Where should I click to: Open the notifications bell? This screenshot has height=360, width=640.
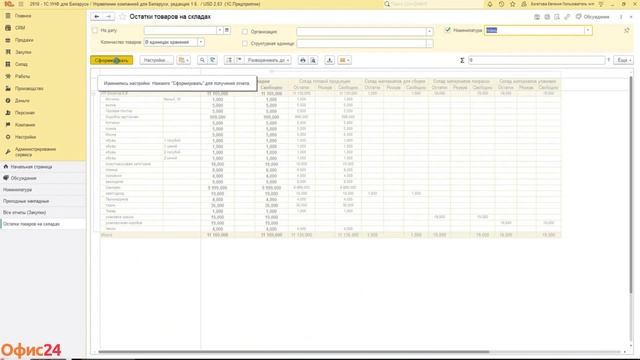pyautogui.click(x=490, y=4)
